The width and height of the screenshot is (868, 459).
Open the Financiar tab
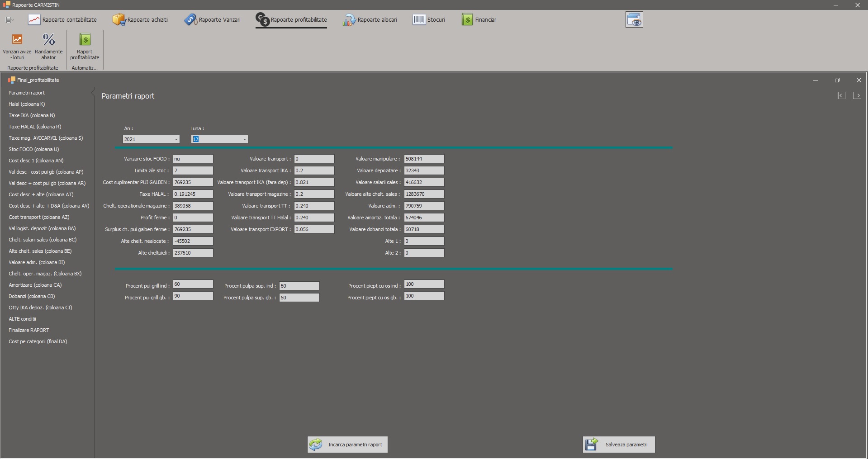[x=479, y=20]
